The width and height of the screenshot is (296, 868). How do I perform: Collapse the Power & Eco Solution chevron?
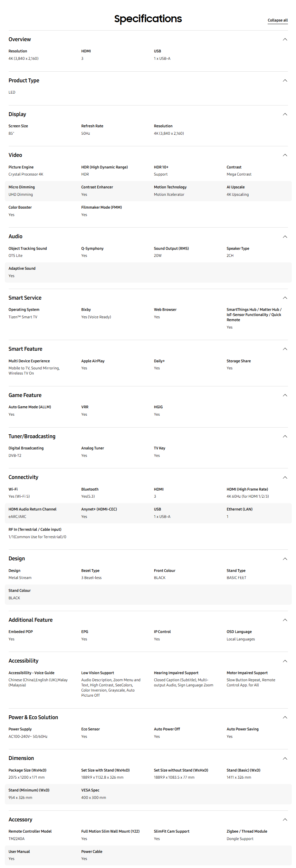(285, 717)
